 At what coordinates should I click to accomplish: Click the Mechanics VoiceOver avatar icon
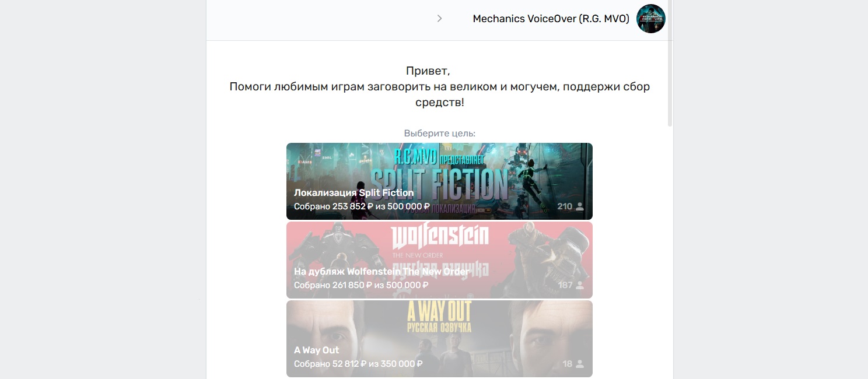click(x=650, y=19)
